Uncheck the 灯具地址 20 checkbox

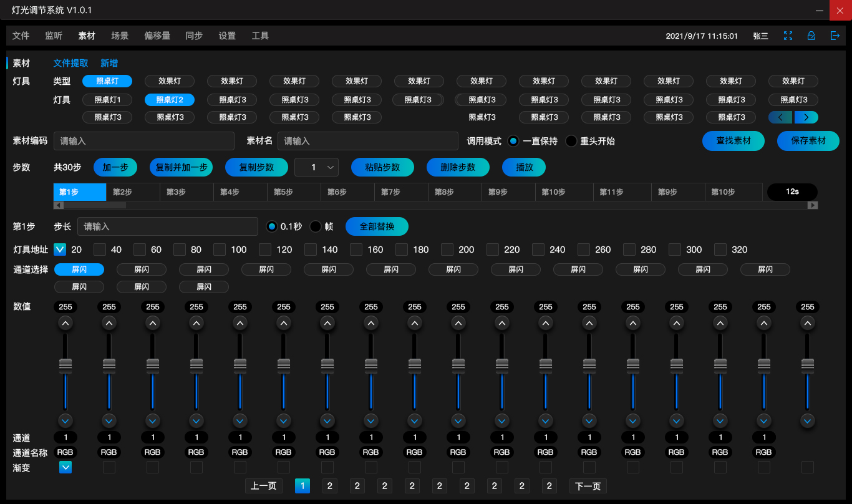coord(60,250)
